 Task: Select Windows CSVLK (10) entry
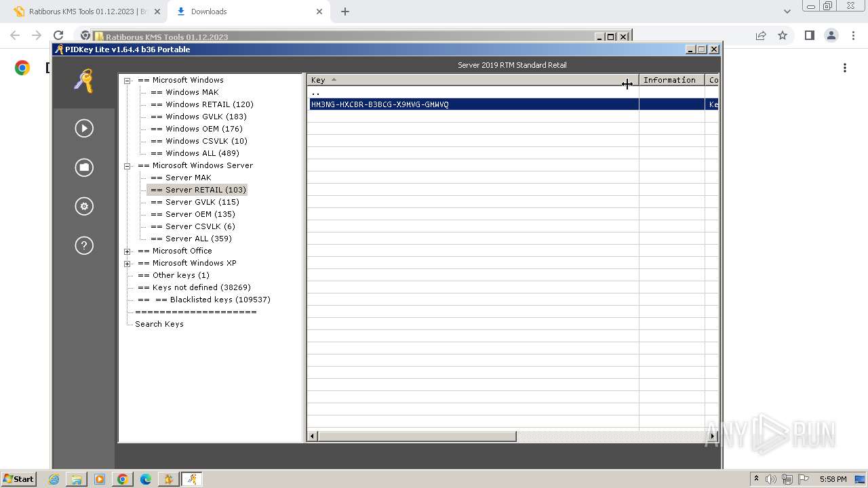[199, 141]
